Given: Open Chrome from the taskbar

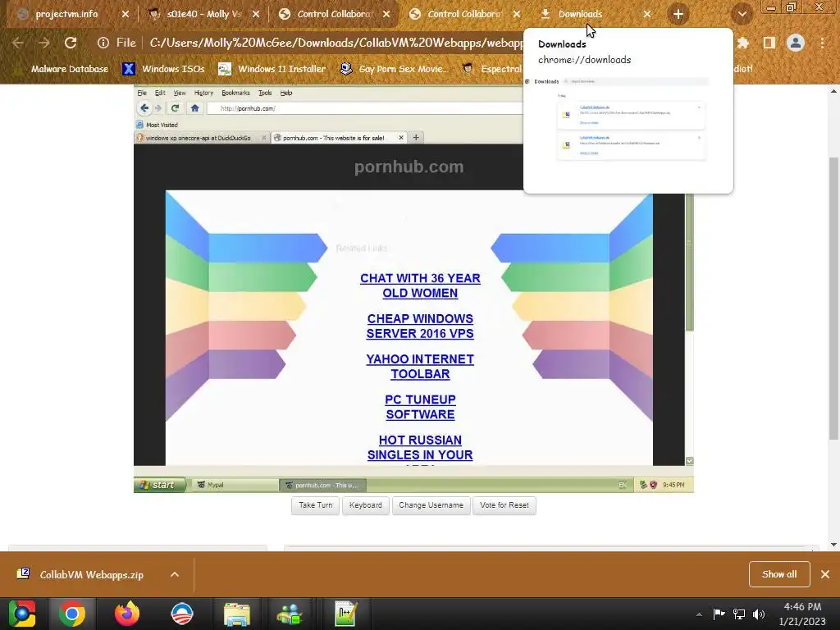Looking at the screenshot, I should 72,614.
